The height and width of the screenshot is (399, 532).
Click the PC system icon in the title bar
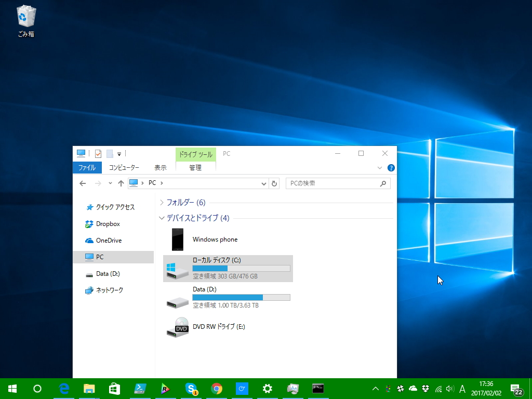point(81,153)
